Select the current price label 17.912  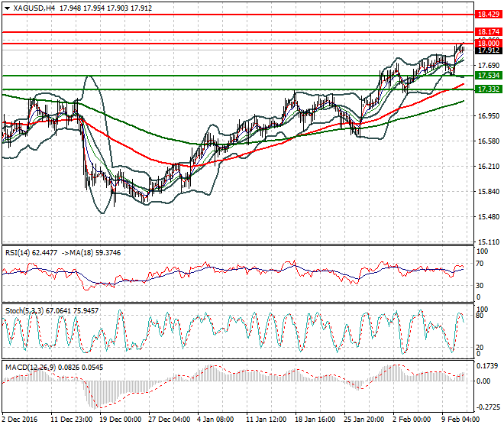tap(488, 50)
